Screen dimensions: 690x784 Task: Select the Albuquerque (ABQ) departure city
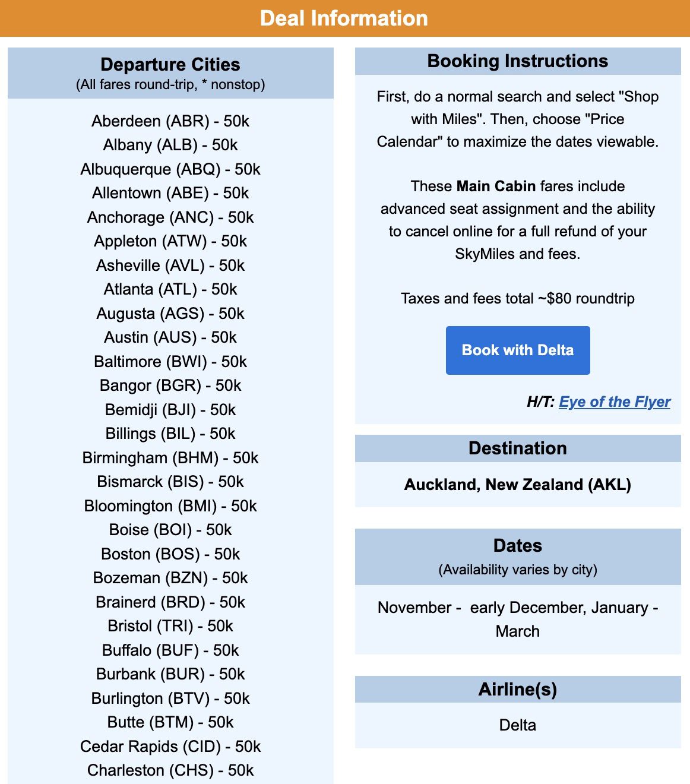[171, 169]
